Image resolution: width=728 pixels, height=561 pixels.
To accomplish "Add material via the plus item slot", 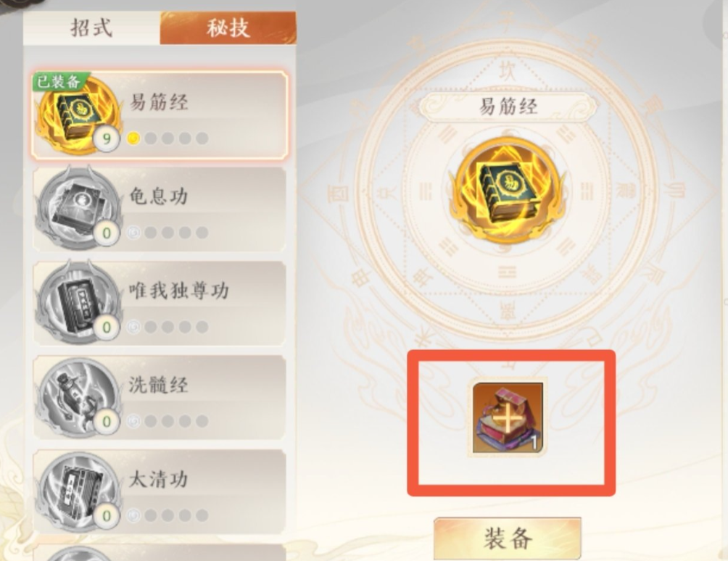I will pyautogui.click(x=508, y=417).
